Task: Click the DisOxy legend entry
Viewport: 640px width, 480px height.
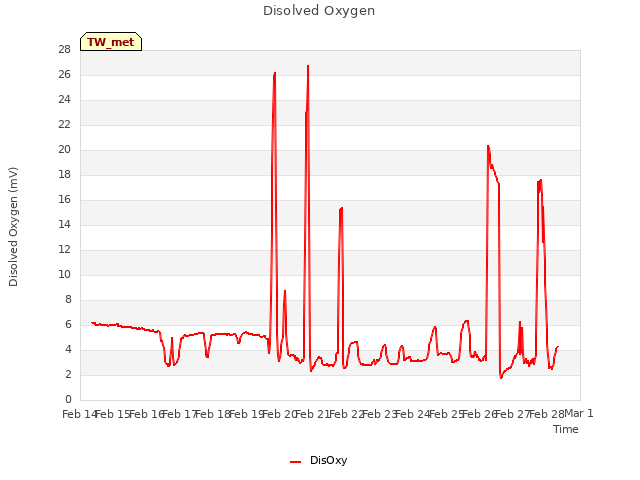Action: [x=318, y=460]
